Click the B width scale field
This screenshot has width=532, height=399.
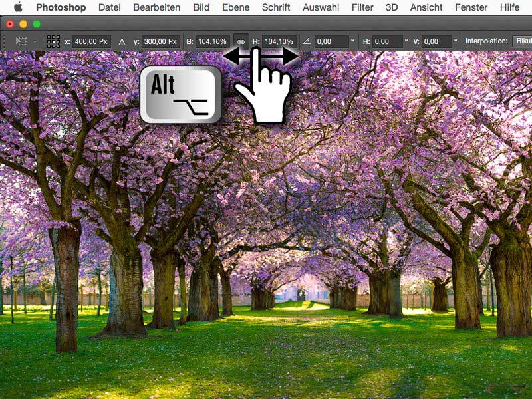(x=212, y=41)
